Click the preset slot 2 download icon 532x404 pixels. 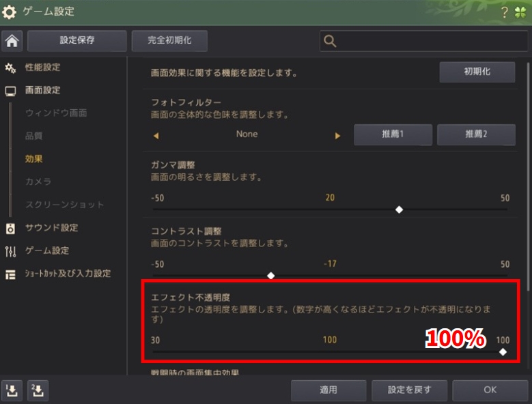click(38, 390)
